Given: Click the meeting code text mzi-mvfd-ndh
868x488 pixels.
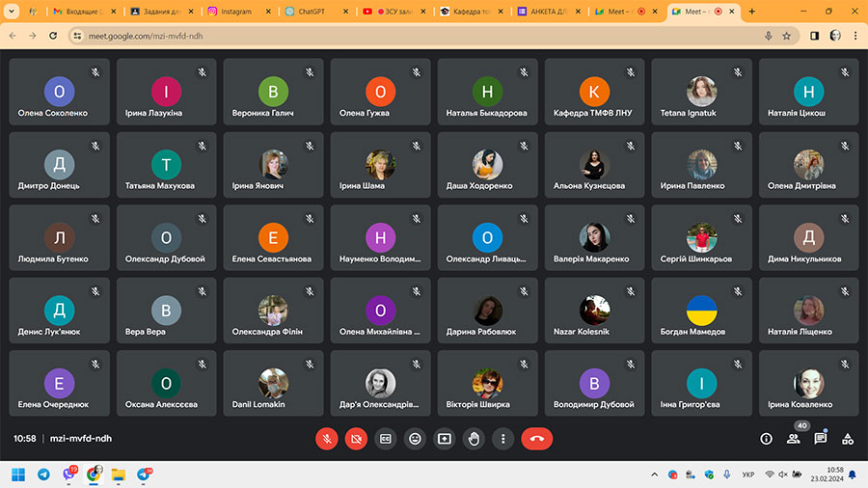Looking at the screenshot, I should (x=81, y=438).
